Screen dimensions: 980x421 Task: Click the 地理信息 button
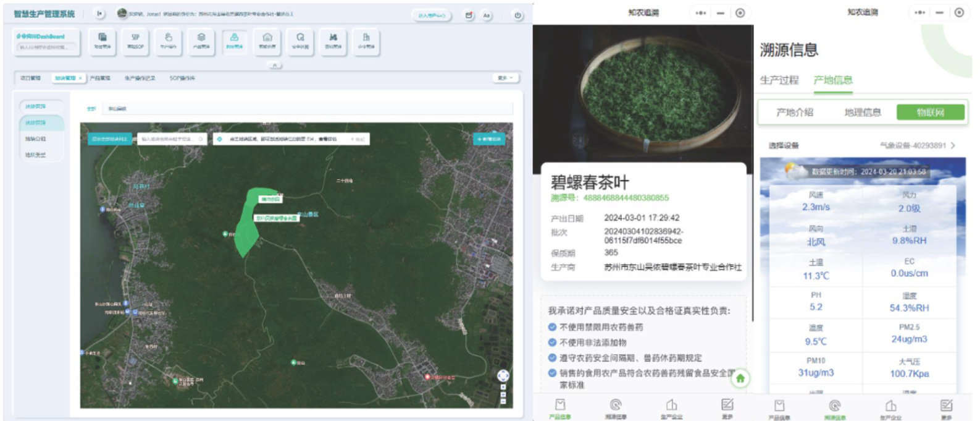coord(863,113)
